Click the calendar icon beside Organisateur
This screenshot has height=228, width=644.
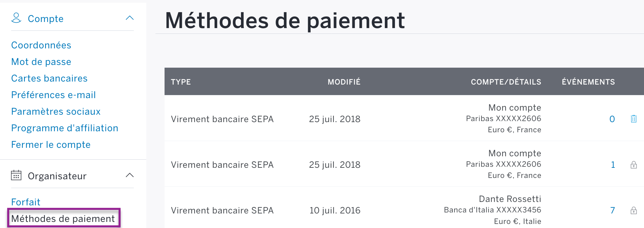pos(16,175)
